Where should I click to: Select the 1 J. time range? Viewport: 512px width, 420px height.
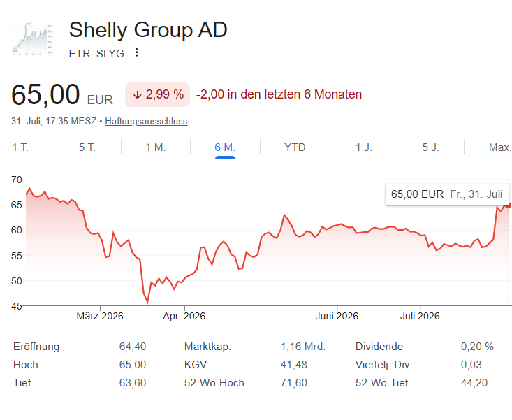364,147
